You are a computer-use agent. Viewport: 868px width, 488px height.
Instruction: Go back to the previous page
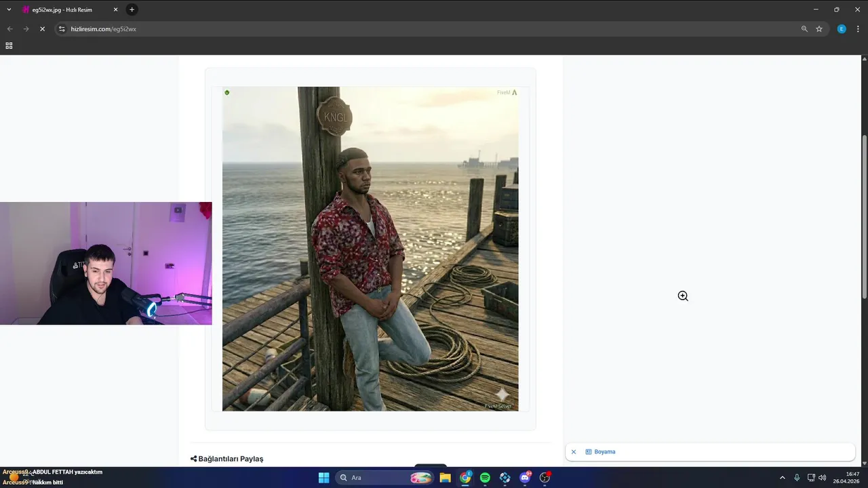(9, 29)
